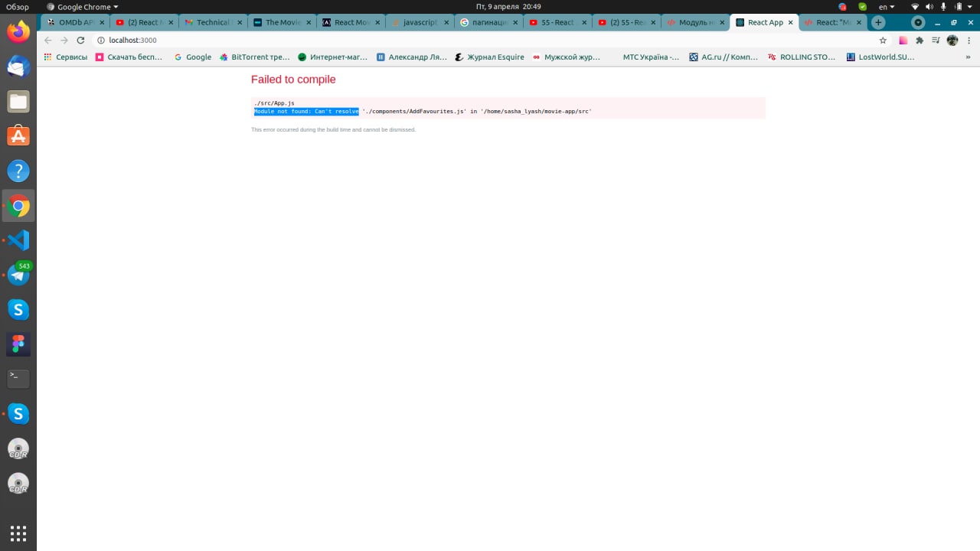
Task: Open the Terminal from the dock
Action: click(18, 378)
